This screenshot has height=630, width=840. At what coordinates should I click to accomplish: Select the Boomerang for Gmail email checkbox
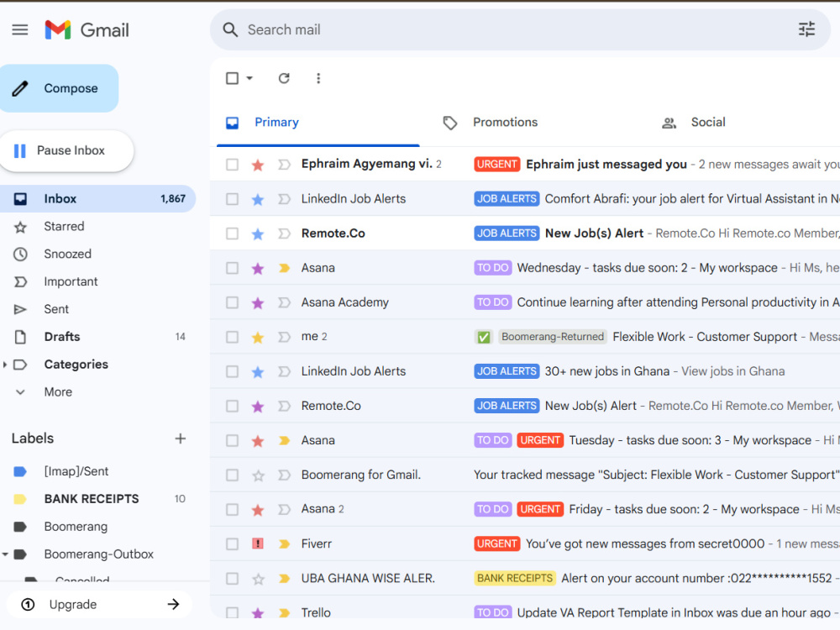point(232,475)
